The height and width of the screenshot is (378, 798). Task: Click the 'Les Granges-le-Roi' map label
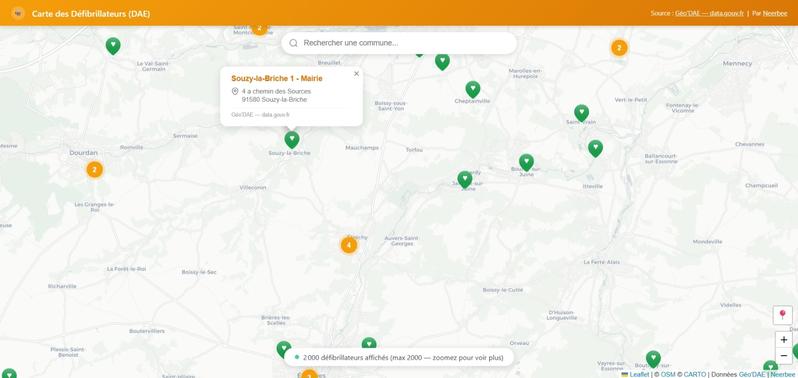[95, 207]
